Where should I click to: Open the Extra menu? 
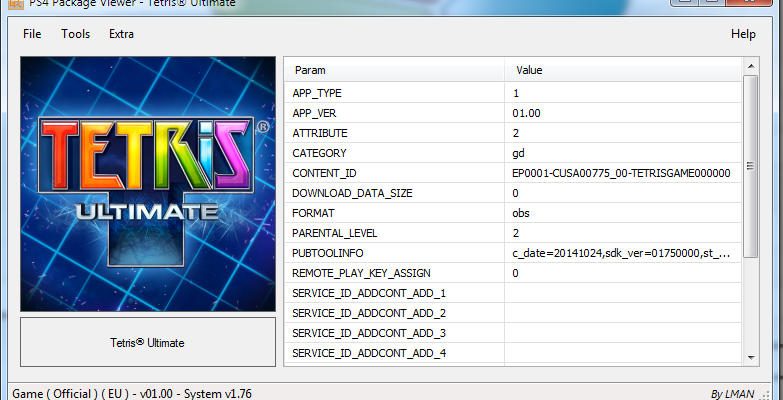tap(121, 34)
